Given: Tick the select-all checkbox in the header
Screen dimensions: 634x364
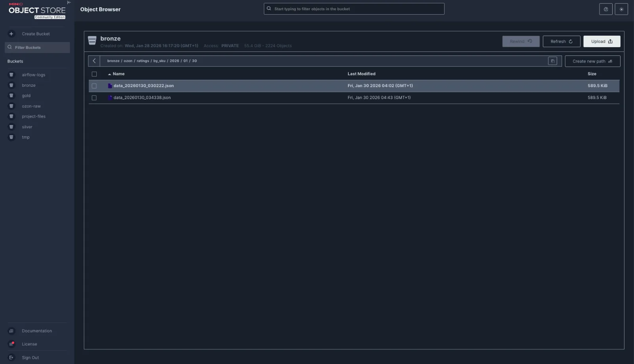Looking at the screenshot, I should click(x=94, y=74).
